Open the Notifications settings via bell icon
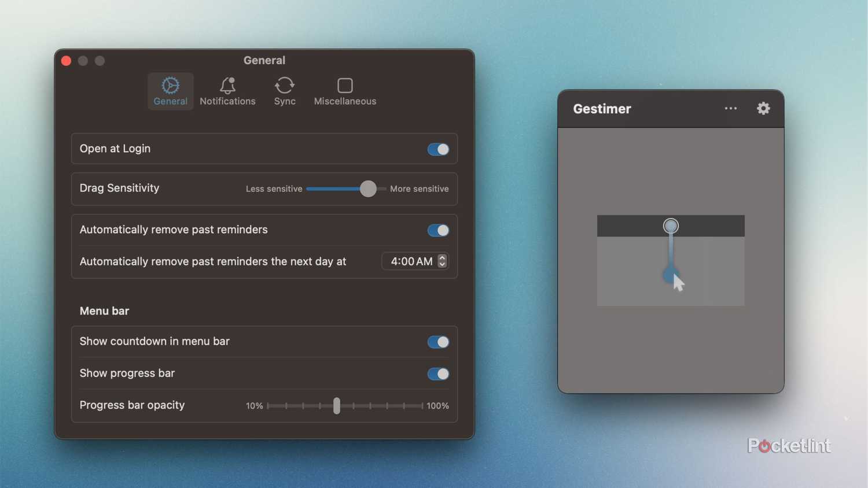 [227, 85]
